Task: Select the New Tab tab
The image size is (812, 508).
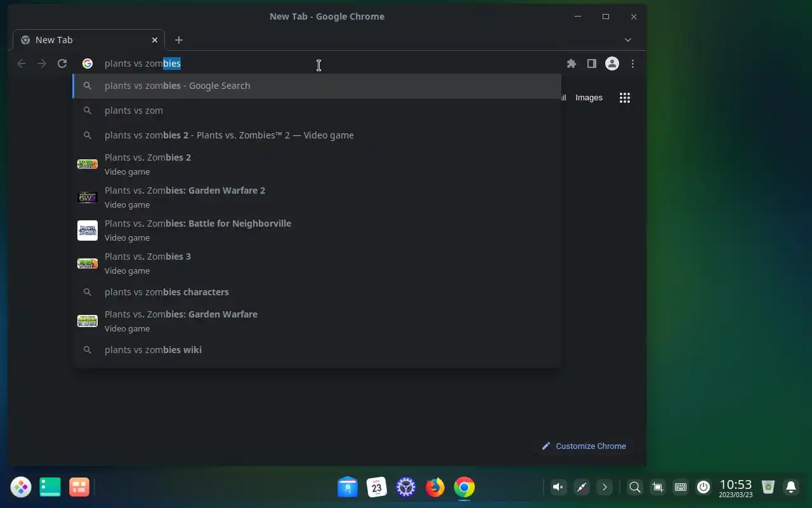Action: [89, 40]
